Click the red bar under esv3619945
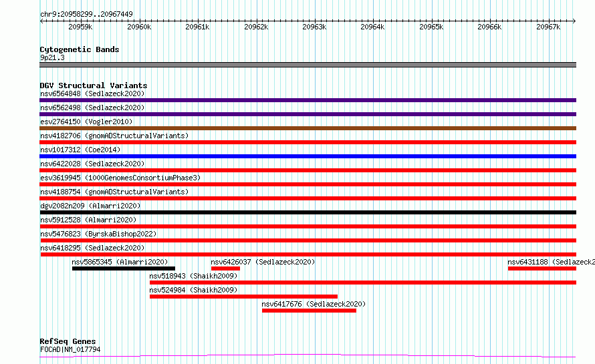Image resolution: width=595 pixels, height=364 pixels. click(x=308, y=184)
